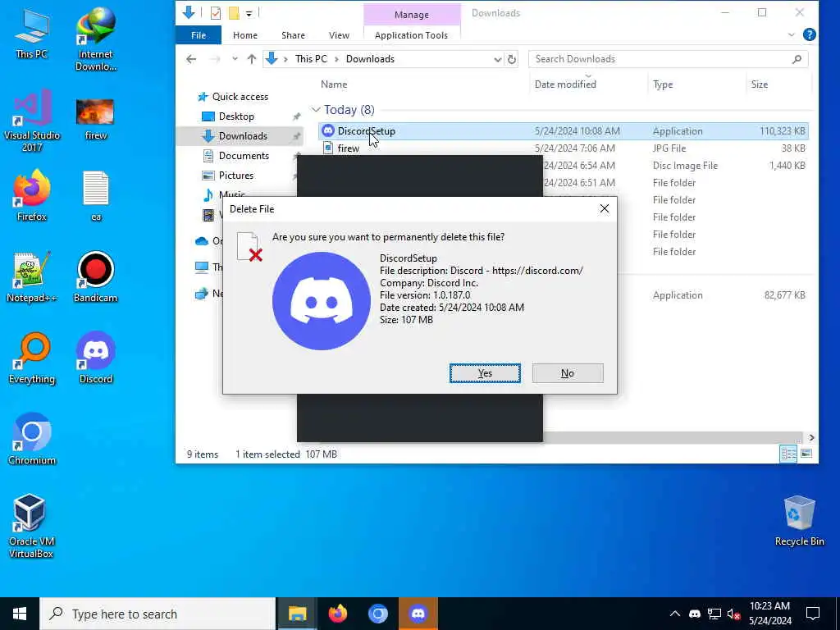Click the horizontal scrollbar right arrow
Viewport: 840px width, 630px height.
(811, 437)
